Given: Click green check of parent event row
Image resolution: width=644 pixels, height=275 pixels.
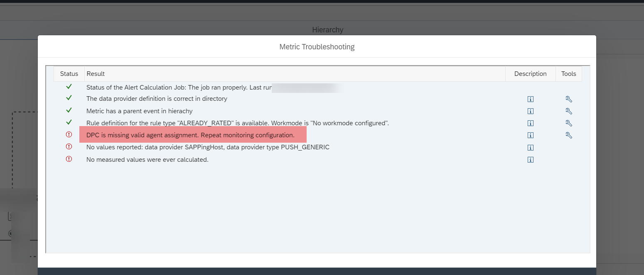Looking at the screenshot, I should tap(69, 110).
